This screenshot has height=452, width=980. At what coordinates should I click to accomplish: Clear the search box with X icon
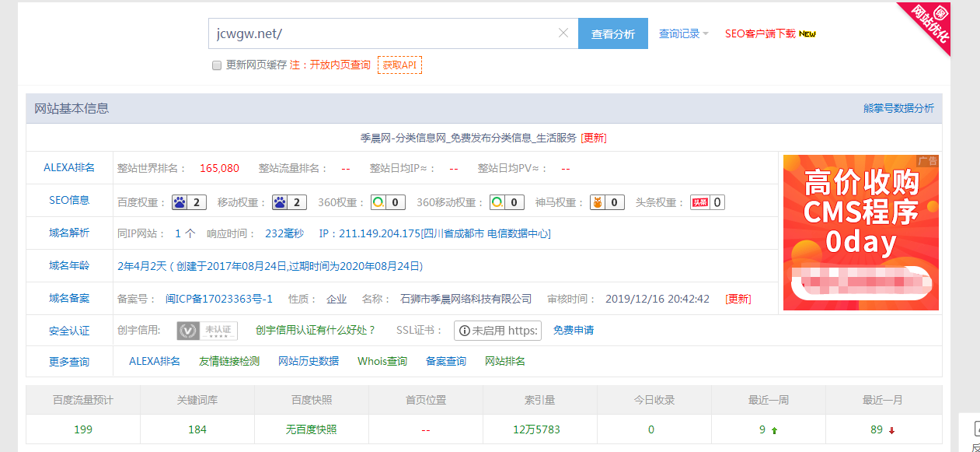[563, 33]
